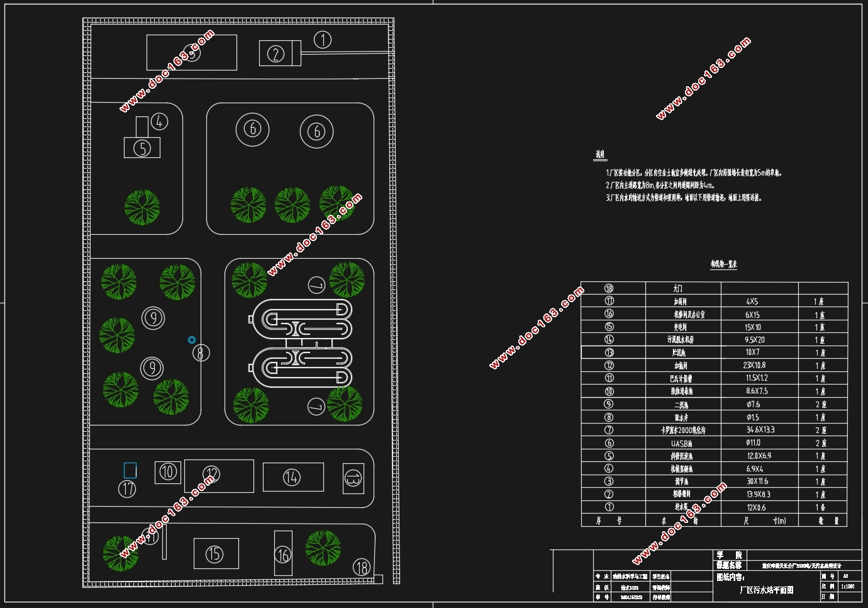The height and width of the screenshot is (608, 868).
Task: Select the 6.9X4 dimension cell
Action: pos(759,468)
